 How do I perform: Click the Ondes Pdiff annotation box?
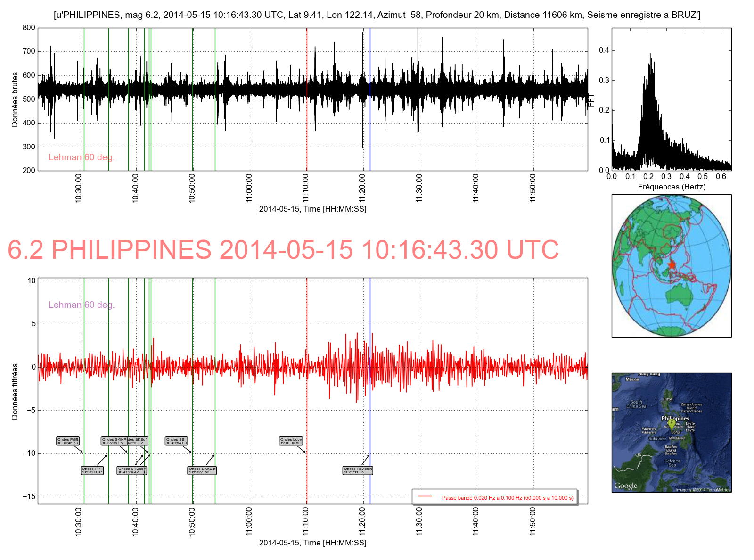(68, 441)
